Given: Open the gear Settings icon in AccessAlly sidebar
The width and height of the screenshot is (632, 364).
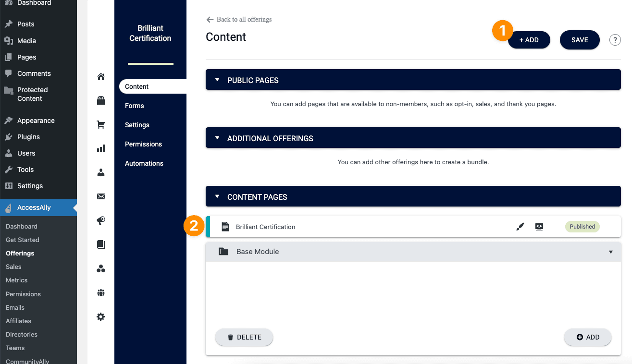Looking at the screenshot, I should tap(100, 316).
